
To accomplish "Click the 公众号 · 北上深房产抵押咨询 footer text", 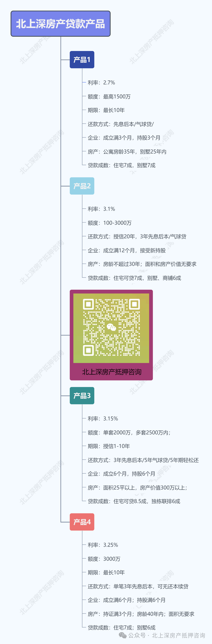I will click(x=167, y=635).
